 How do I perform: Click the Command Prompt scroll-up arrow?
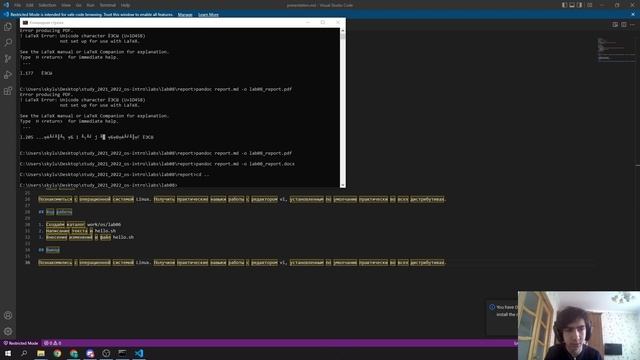point(342,31)
